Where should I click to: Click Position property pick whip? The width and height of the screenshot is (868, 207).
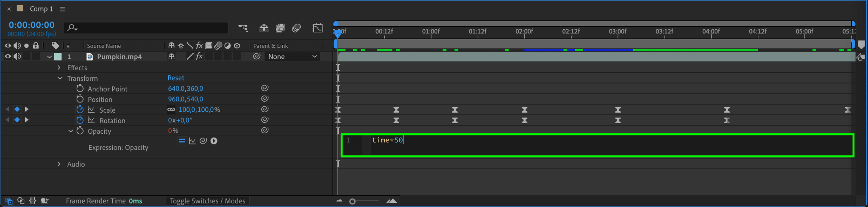[x=264, y=99]
